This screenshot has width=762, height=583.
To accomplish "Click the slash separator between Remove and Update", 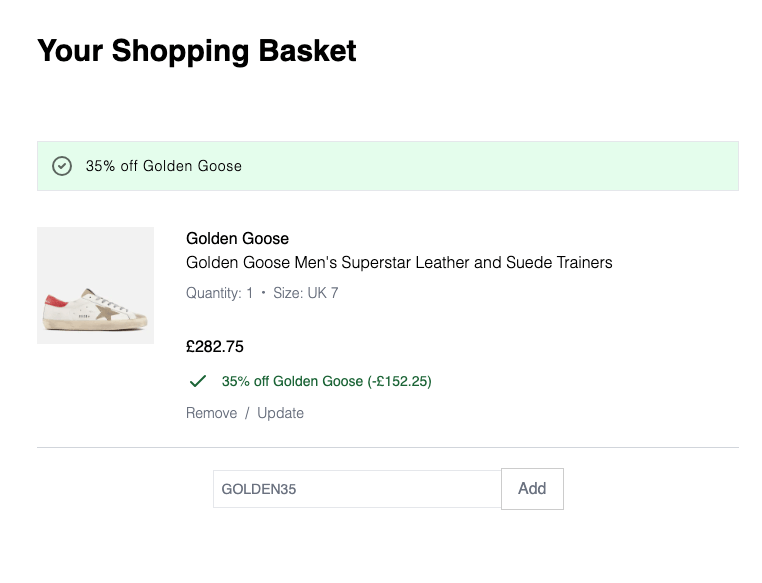I will point(247,413).
